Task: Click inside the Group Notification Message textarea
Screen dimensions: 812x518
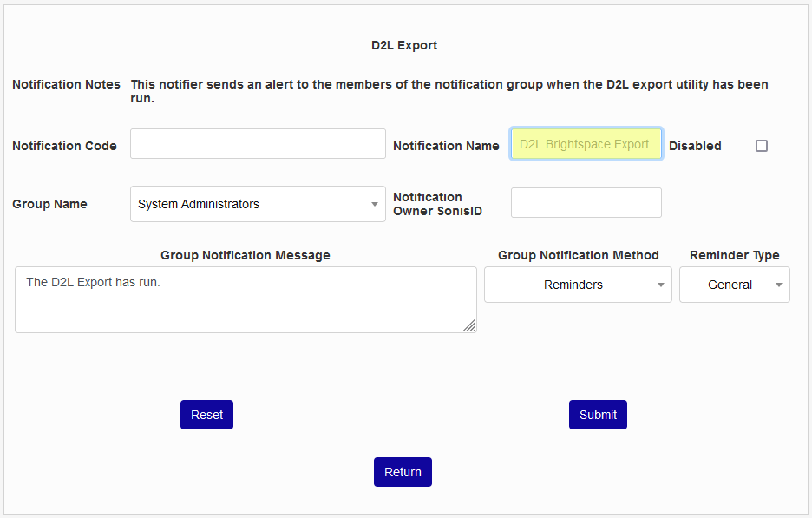Action: pos(246,299)
